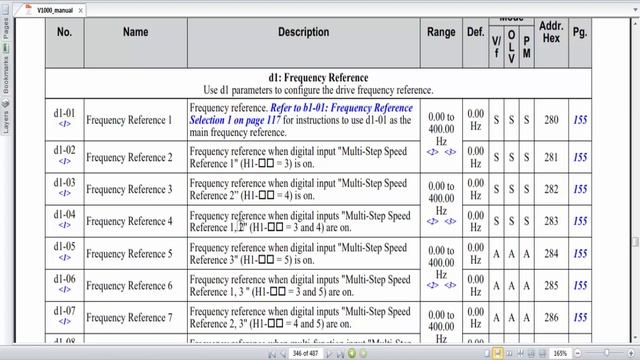Click the zoom out minus button
The width and height of the screenshot is (640, 360).
pos(578,353)
